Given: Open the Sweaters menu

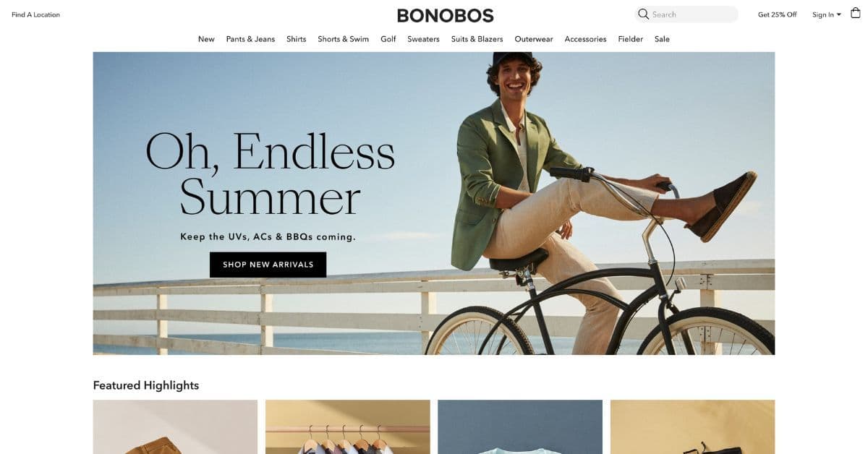Looking at the screenshot, I should point(423,39).
